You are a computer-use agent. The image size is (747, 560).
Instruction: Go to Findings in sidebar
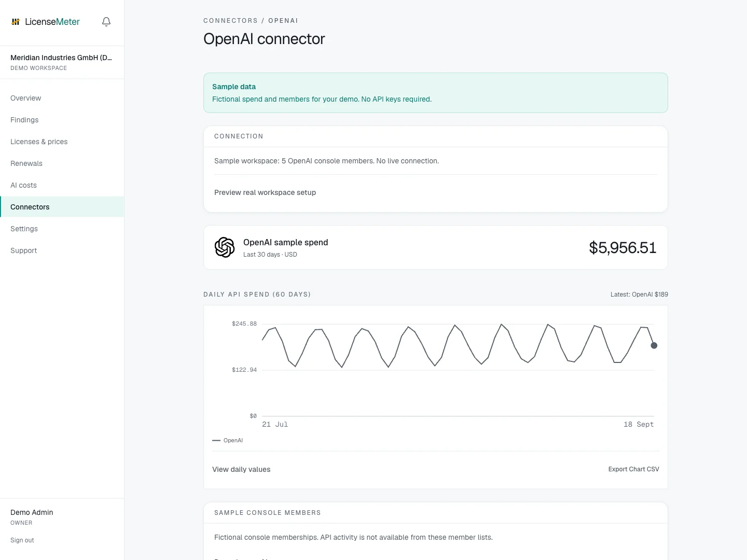pyautogui.click(x=62, y=120)
